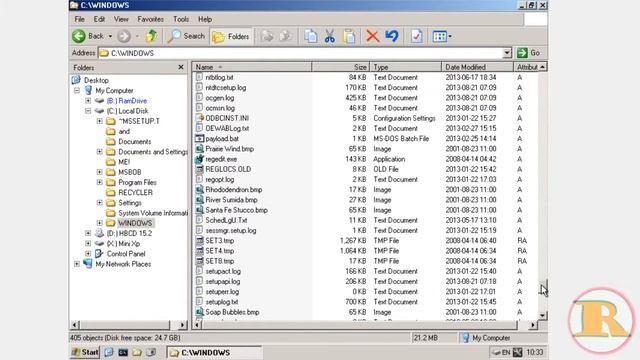Select the regedit.exe file icon
Viewport: 640px width, 360px height.
199,159
